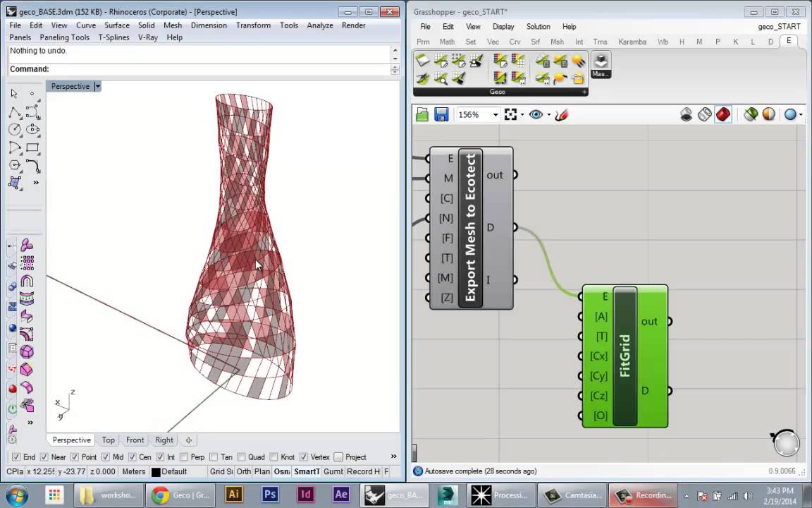
Task: Open the preview eye dropdown arrow
Action: tap(548, 115)
